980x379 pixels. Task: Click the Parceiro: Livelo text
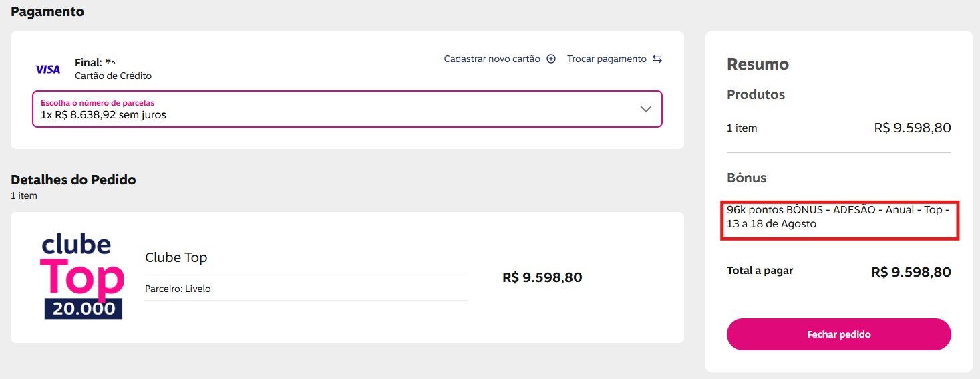pos(178,289)
